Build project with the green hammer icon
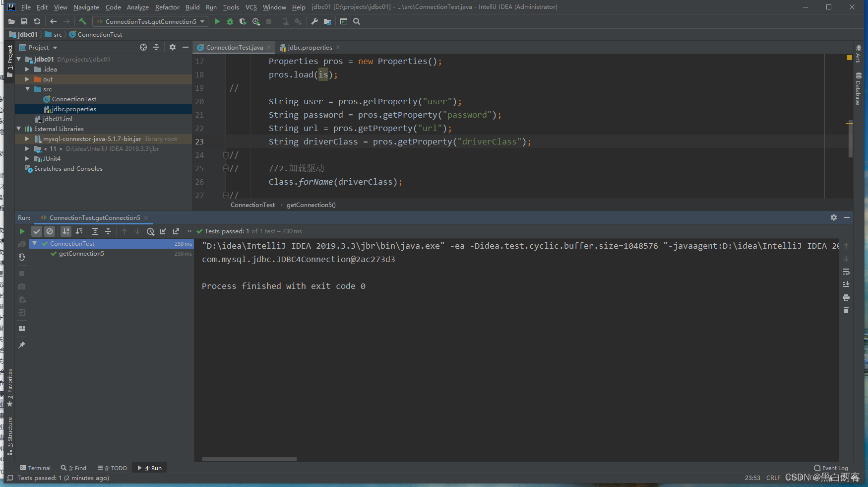The width and height of the screenshot is (868, 487). (x=82, y=21)
